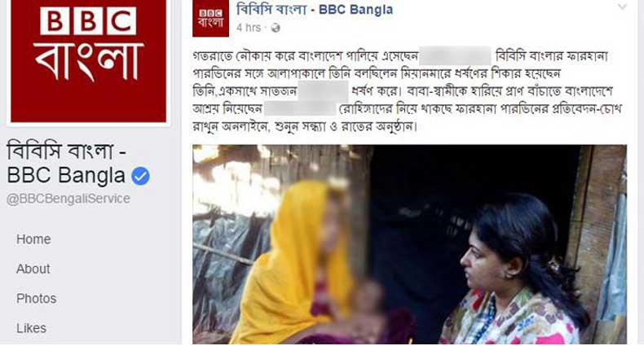This screenshot has height=346, width=644.
Task: Click the public globe privacy icon
Action: click(276, 28)
